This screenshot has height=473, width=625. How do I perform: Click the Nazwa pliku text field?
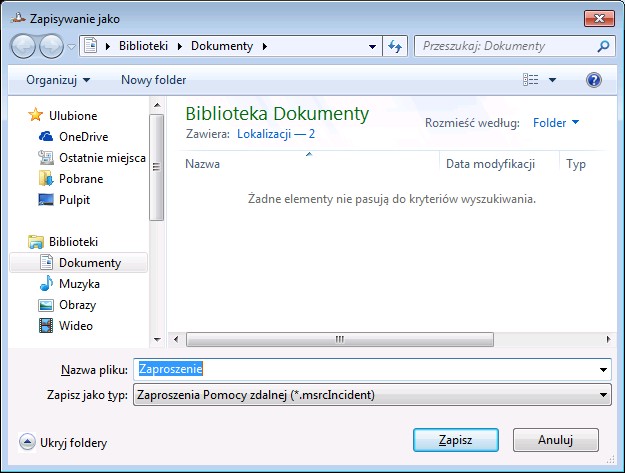click(x=372, y=368)
